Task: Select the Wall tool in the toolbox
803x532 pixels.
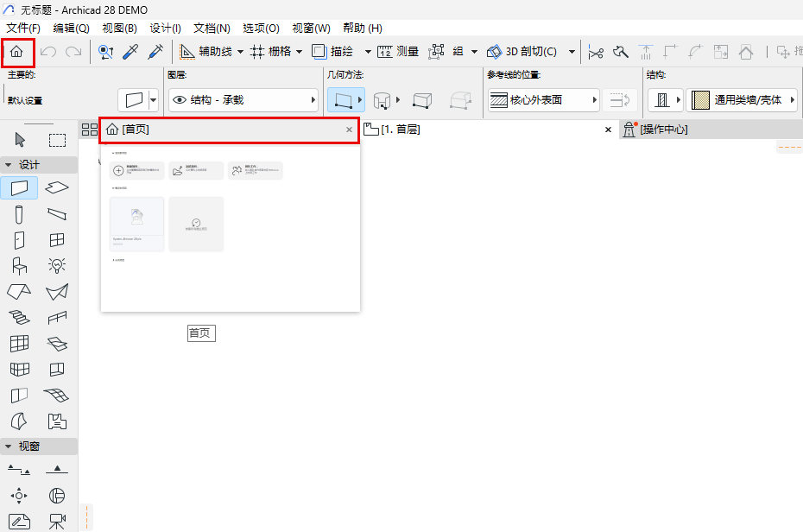Action: (19, 187)
